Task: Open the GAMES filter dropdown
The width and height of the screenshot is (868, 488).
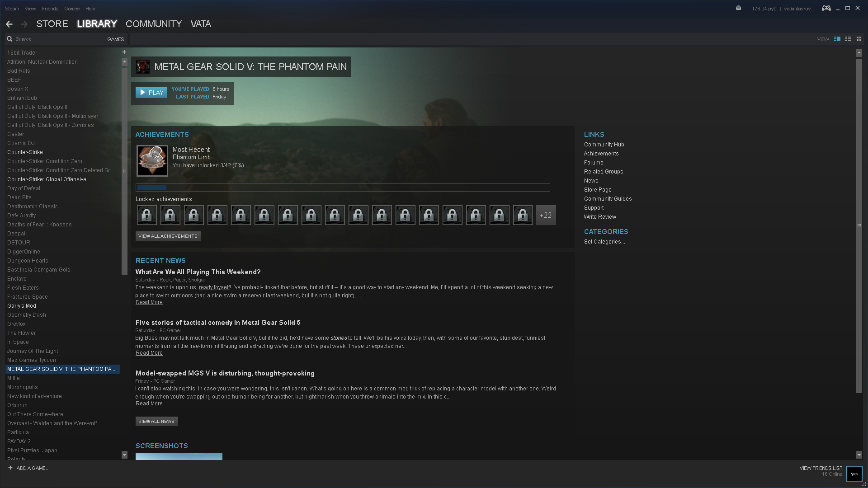Action: click(116, 39)
